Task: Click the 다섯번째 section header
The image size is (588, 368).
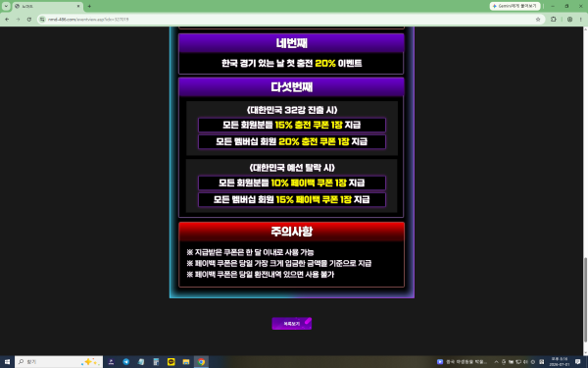Action: (291, 87)
